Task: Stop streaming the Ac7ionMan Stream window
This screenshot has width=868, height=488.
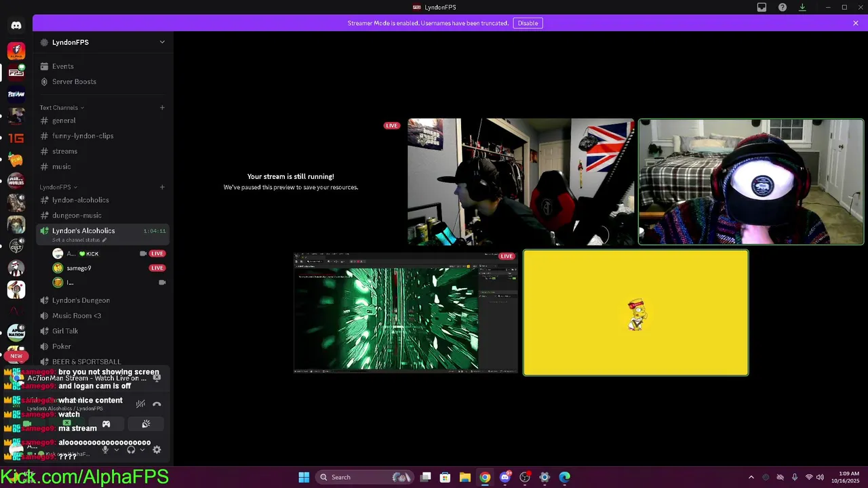Action: tap(157, 378)
